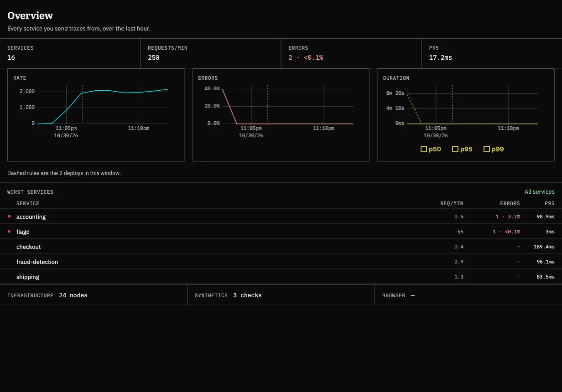The height and width of the screenshot is (392, 562).
Task: Click accounting's error value 1 · 3.7%
Action: coord(508,217)
